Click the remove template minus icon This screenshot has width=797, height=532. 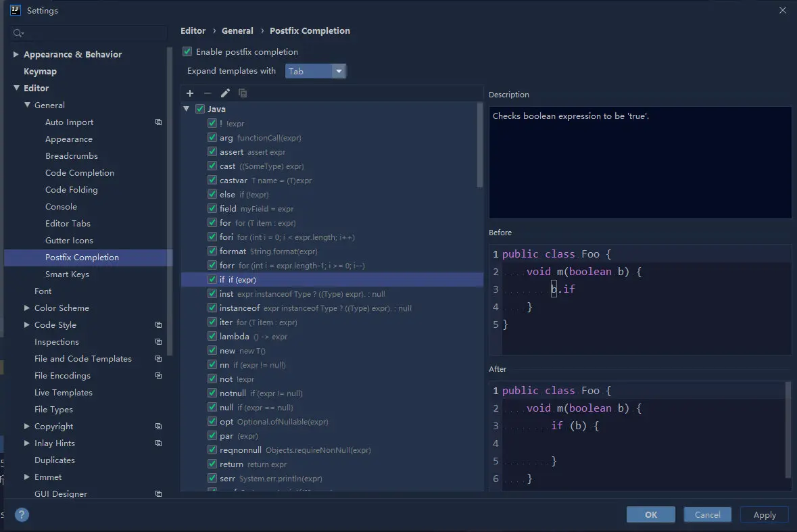coord(208,93)
